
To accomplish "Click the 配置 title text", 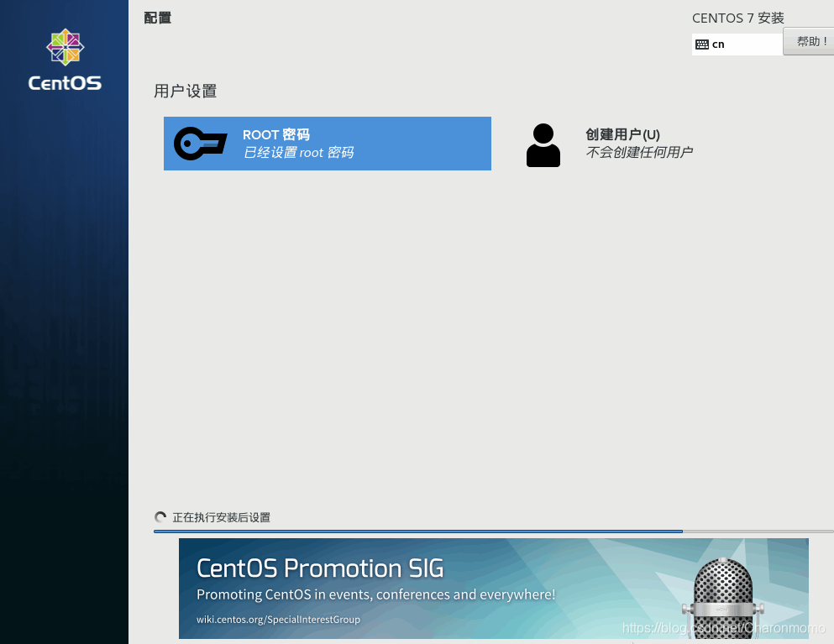I will point(157,18).
